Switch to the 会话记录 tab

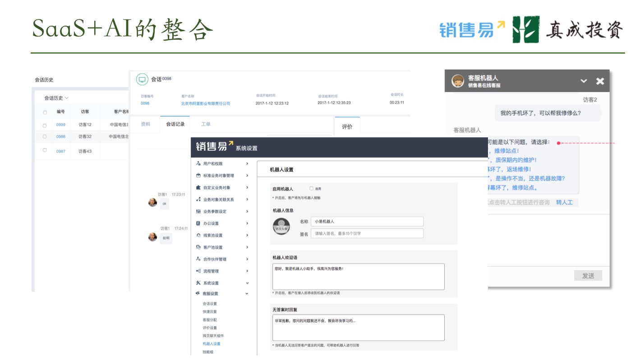pos(175,124)
